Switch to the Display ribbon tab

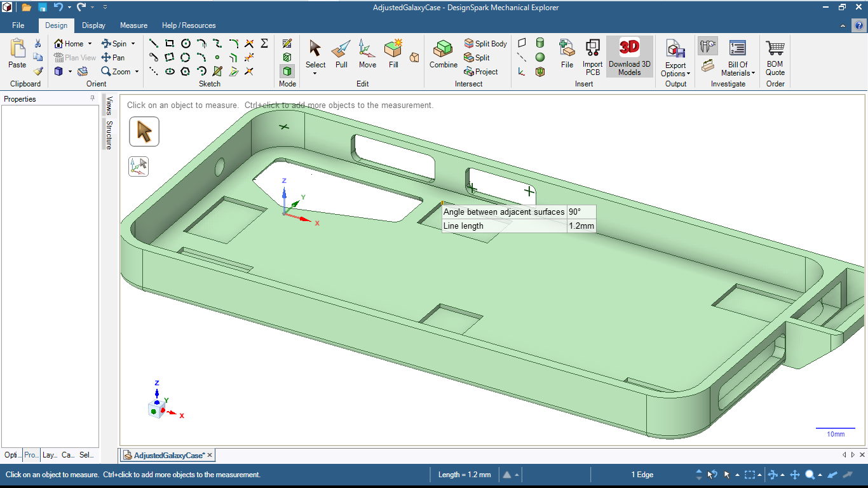pos(93,25)
